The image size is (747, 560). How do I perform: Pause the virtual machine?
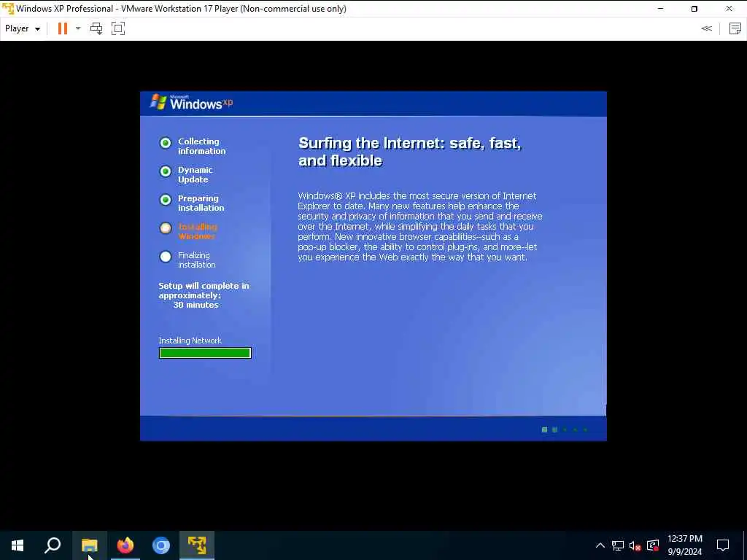tap(63, 28)
